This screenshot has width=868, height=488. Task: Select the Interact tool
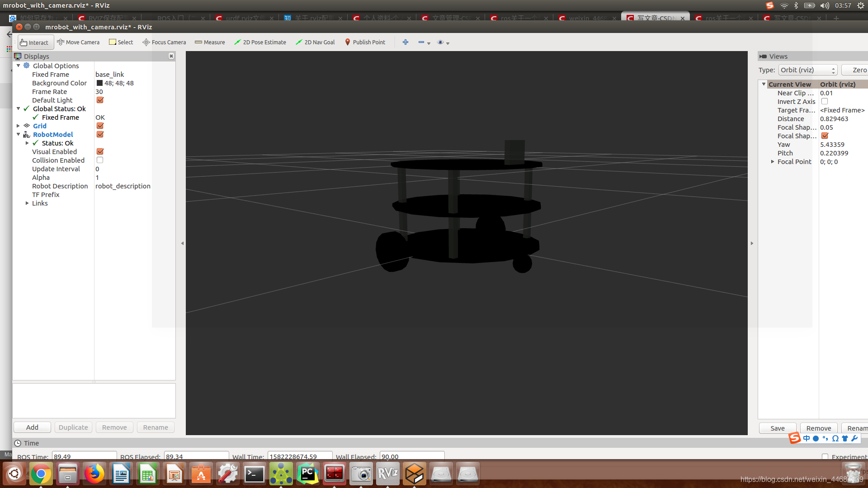(x=34, y=42)
